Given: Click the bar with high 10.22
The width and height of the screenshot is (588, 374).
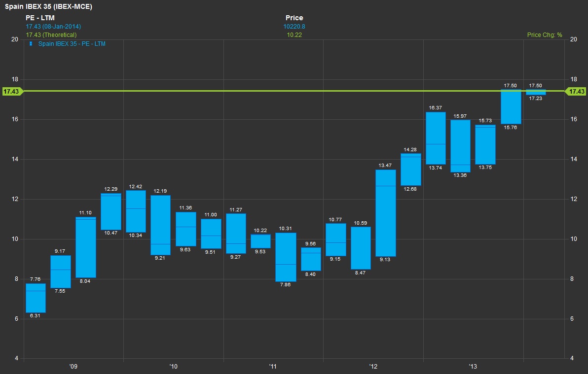Looking at the screenshot, I should [260, 241].
